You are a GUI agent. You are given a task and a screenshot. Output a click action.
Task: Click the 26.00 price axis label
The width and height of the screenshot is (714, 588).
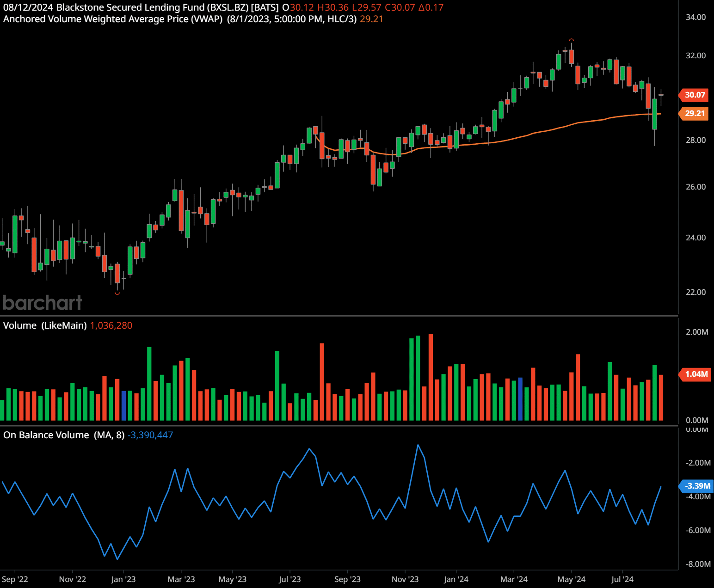[x=696, y=187]
